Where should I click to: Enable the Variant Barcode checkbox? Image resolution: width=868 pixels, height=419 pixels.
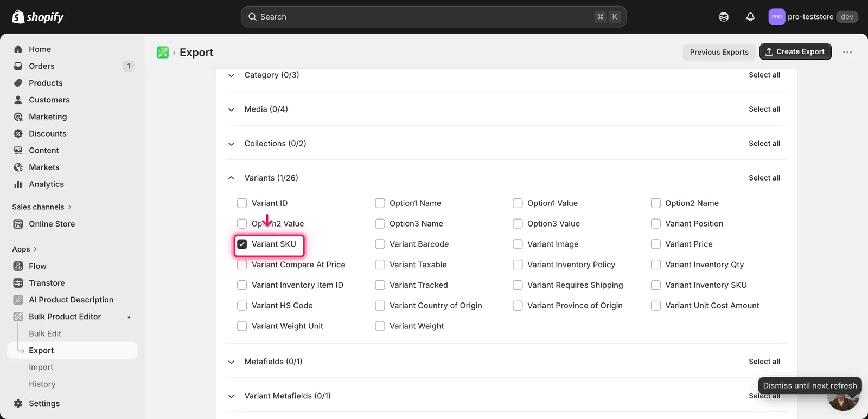point(380,244)
